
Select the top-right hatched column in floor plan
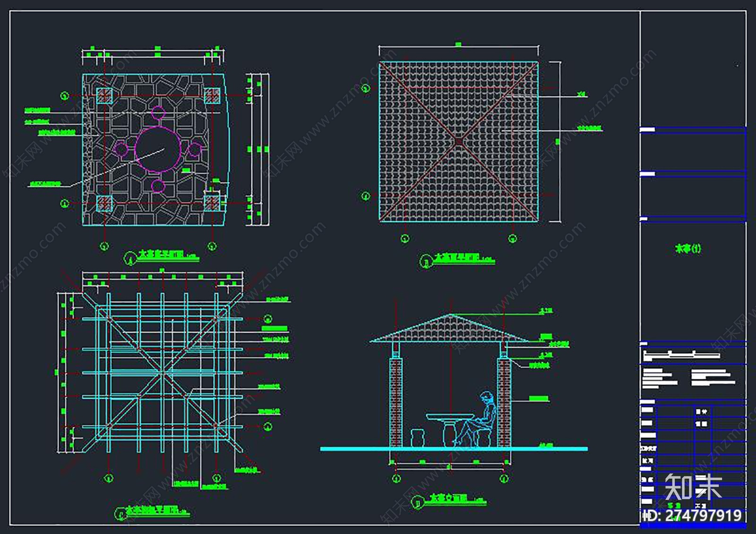[212, 96]
